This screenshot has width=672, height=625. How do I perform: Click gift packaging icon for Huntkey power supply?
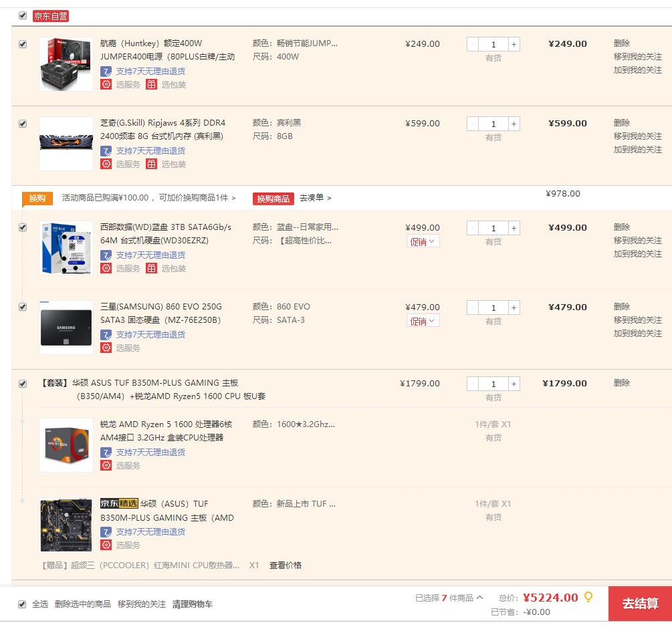(151, 84)
